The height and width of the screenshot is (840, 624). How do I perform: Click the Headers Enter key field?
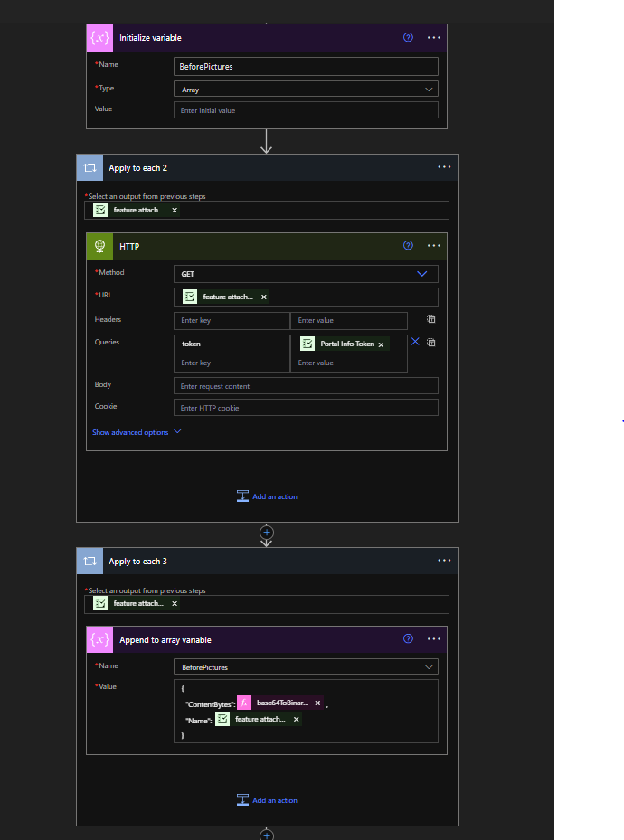pos(232,320)
